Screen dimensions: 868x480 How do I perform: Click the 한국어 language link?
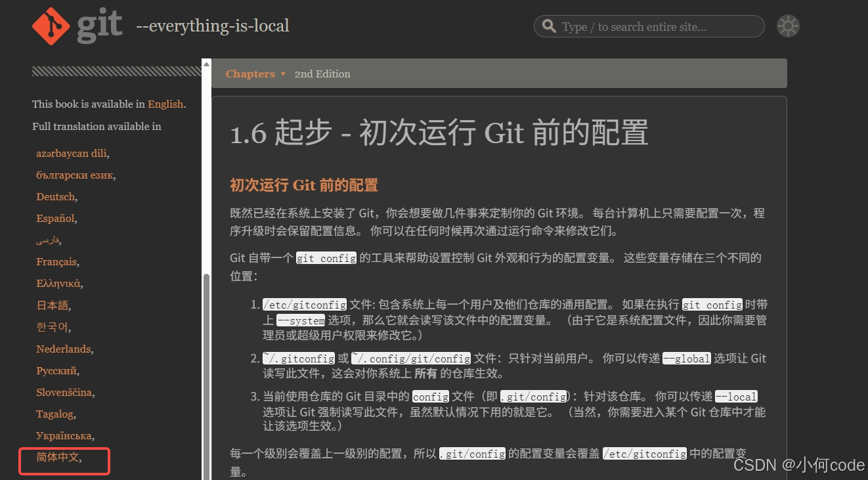pos(52,326)
